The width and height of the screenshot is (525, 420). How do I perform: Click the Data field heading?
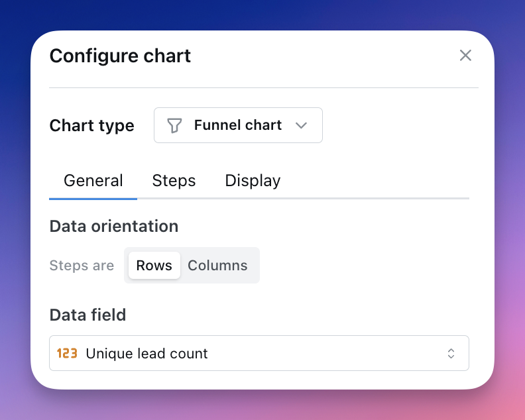click(87, 315)
